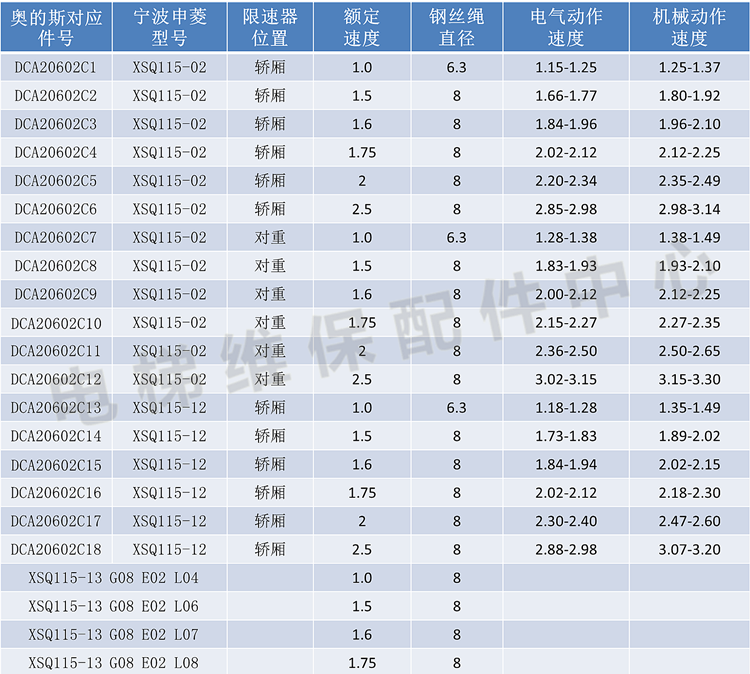Viewport: 750px width, 674px height.
Task: Select cell DCA20602C1
Action: [56, 67]
